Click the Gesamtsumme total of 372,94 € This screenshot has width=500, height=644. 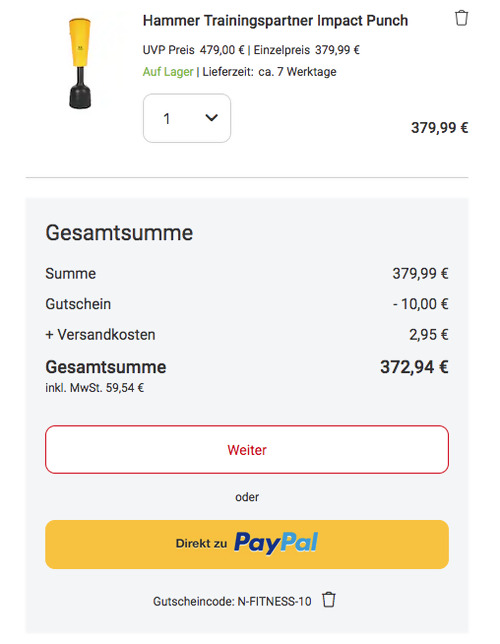(414, 367)
